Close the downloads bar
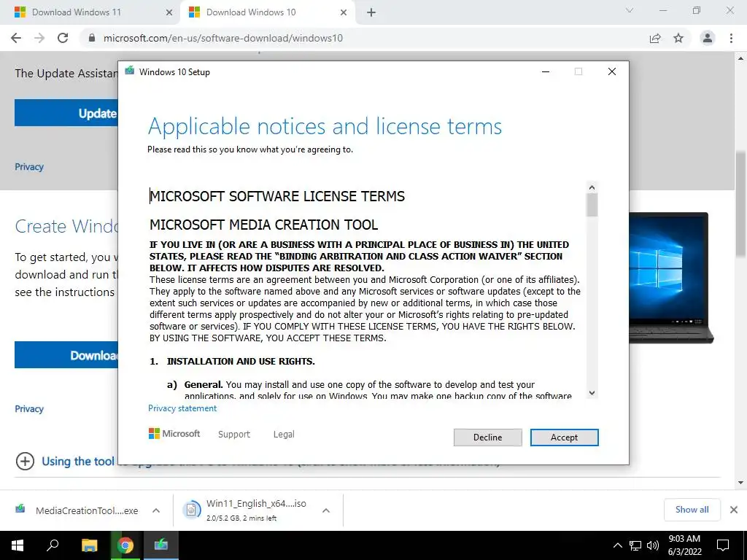 734,510
